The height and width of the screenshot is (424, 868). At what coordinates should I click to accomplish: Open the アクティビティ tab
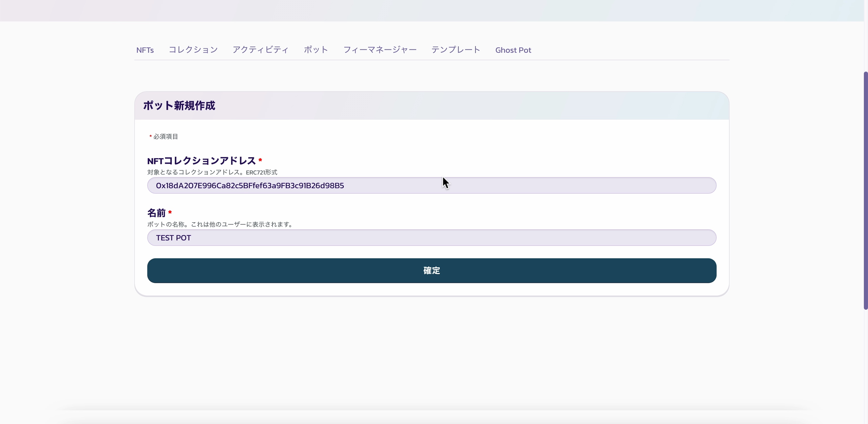tap(260, 50)
